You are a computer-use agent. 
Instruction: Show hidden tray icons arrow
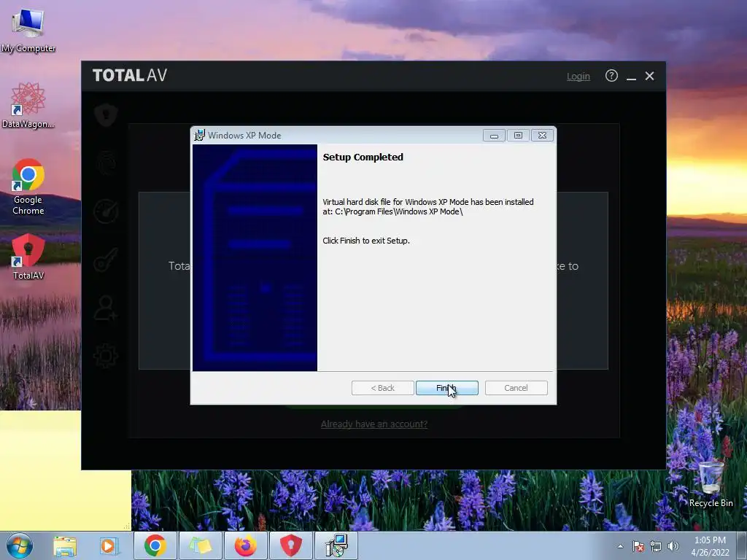coord(620,546)
